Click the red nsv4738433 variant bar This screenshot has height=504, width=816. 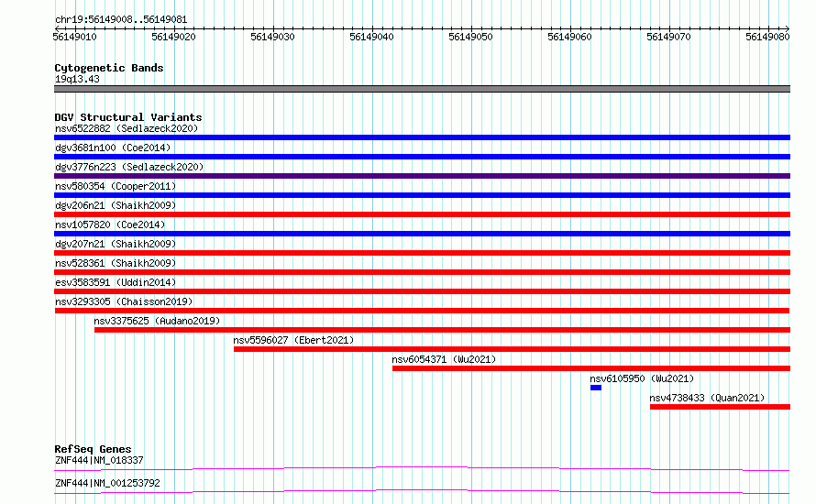(721, 407)
